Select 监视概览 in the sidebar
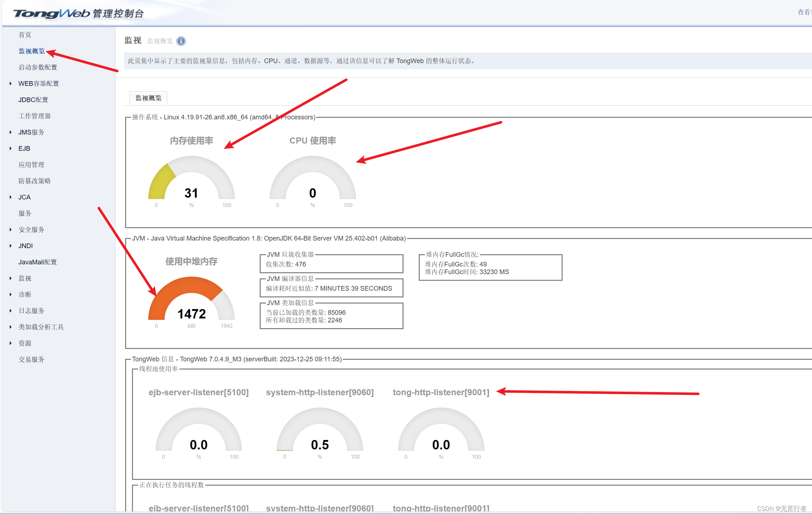This screenshot has width=812, height=515. point(32,51)
